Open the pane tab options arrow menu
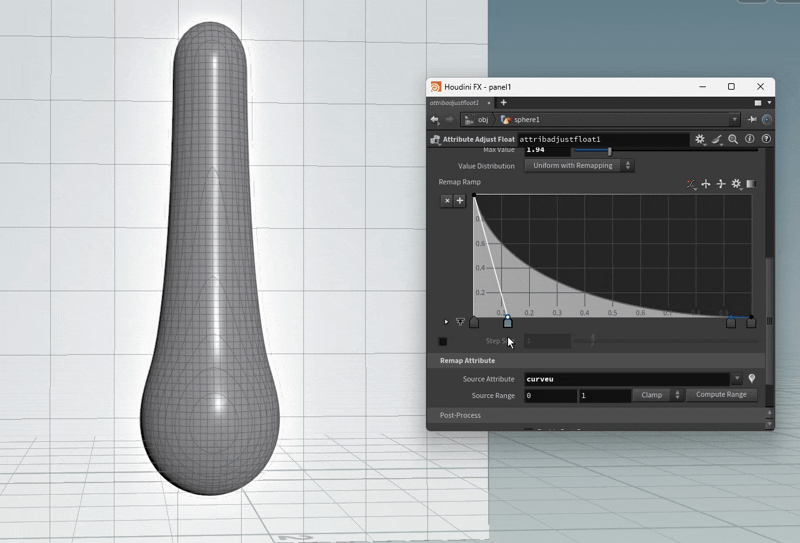The width and height of the screenshot is (800, 543). click(x=769, y=103)
